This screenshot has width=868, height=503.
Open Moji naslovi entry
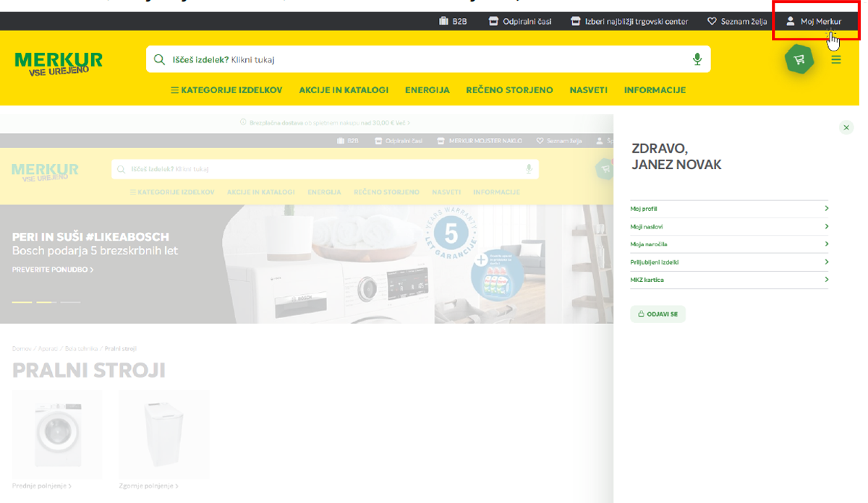728,227
